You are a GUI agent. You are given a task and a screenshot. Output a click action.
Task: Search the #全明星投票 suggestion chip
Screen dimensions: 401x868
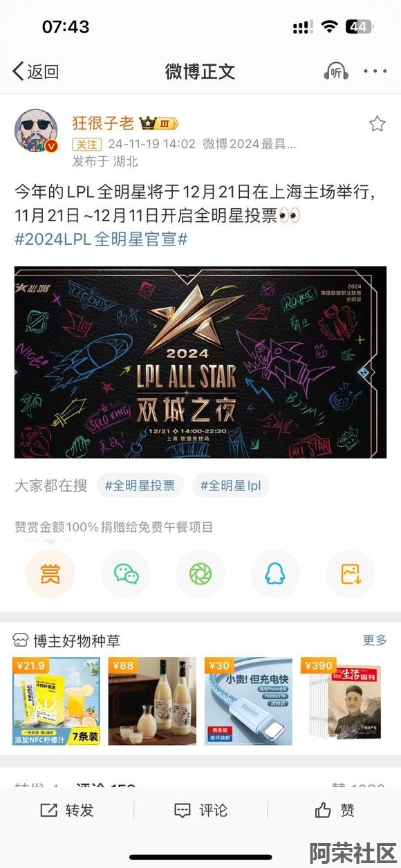coord(140,486)
